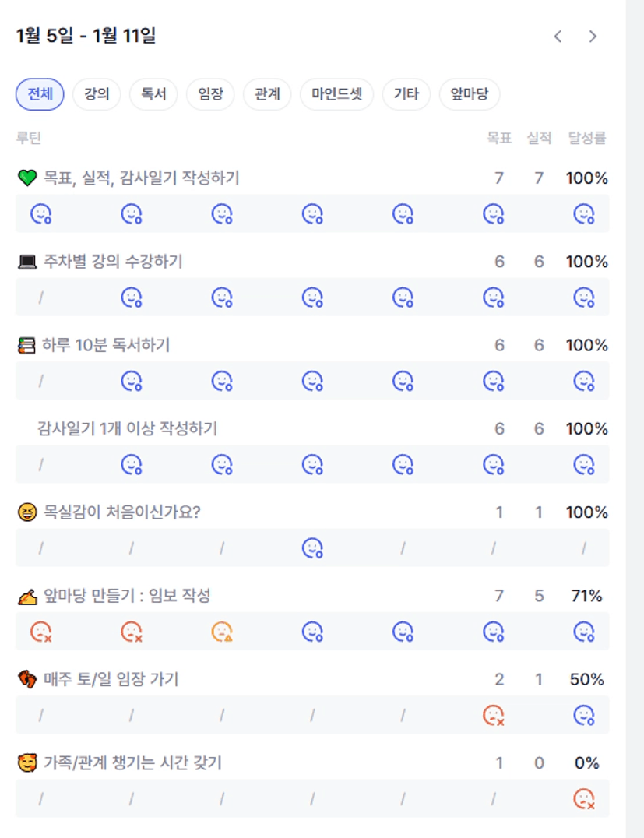Toggle first day face of 목표, 실적, 감사일기 작성하기
The height and width of the screenshot is (838, 644).
(x=40, y=213)
